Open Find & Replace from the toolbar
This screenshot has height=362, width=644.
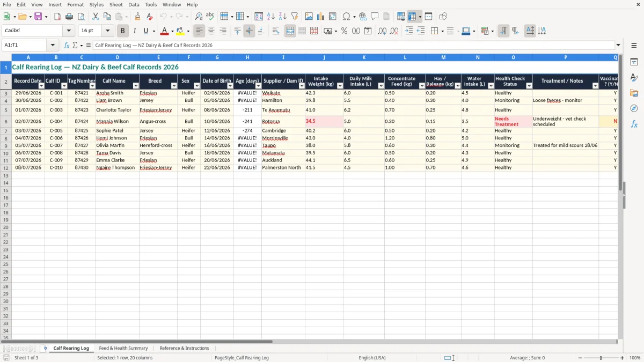(x=199, y=17)
